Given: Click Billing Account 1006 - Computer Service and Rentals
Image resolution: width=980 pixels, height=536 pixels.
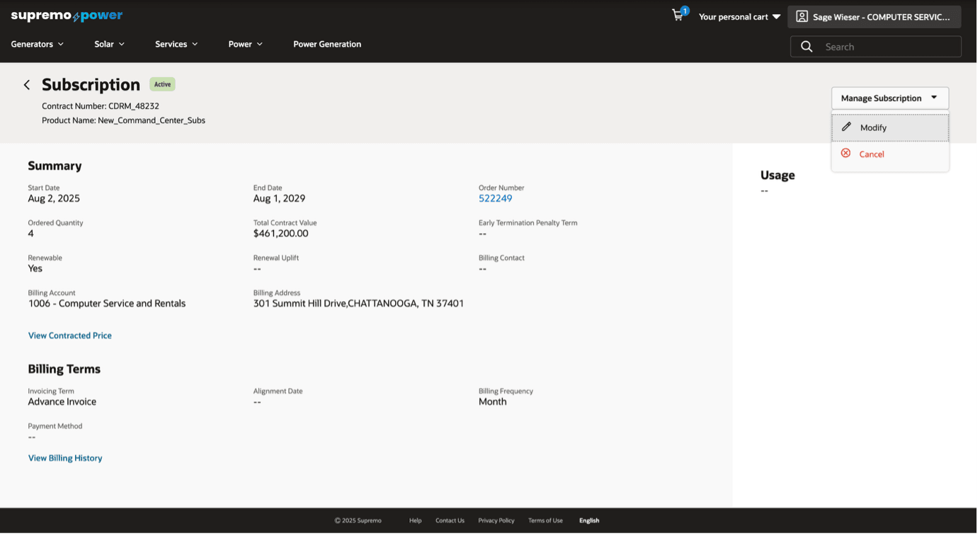Looking at the screenshot, I should point(107,303).
